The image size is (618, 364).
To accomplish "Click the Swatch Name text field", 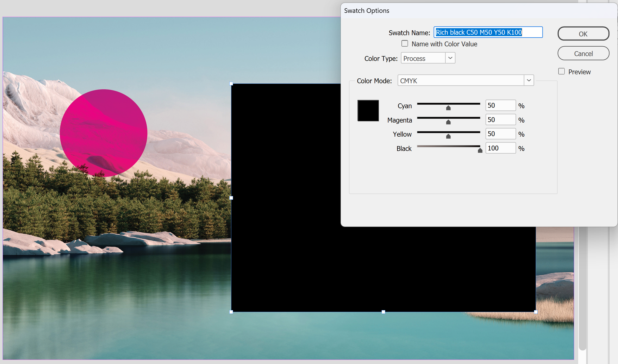I will [488, 32].
